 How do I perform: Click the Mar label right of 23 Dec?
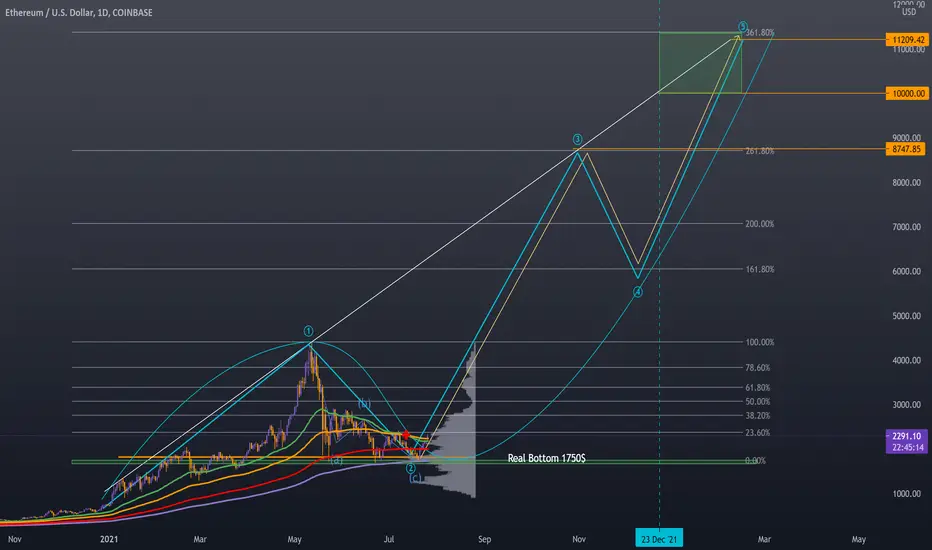tap(764, 539)
